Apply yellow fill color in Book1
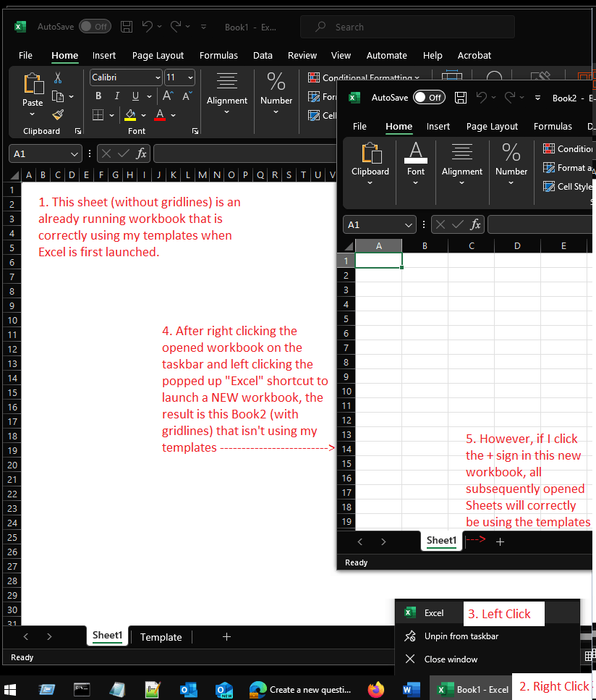The width and height of the screenshot is (596, 700). 129,114
